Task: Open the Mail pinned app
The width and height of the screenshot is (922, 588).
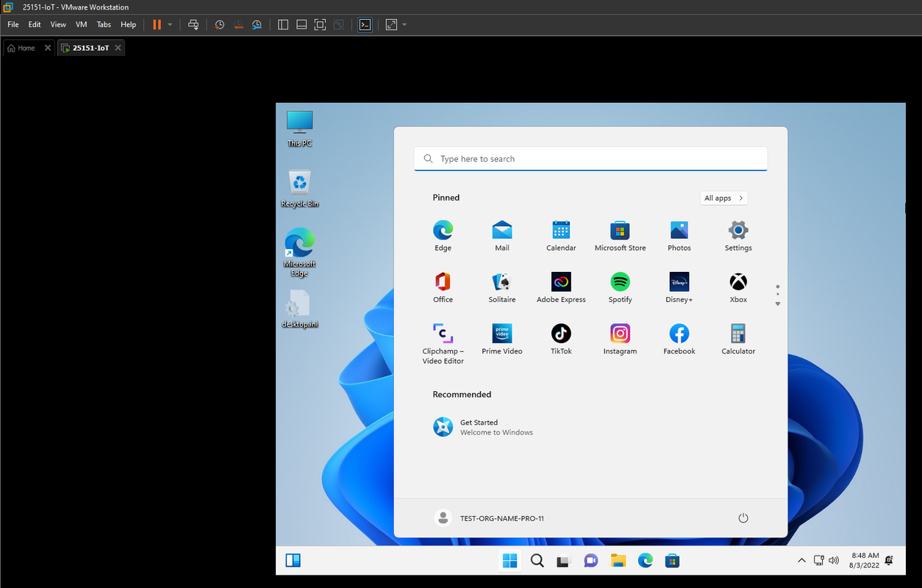Action: point(502,236)
